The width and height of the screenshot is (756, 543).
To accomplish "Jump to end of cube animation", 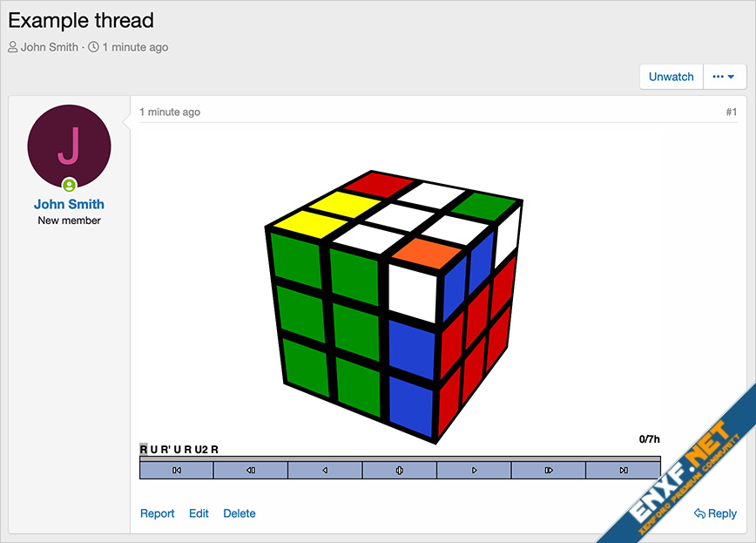I will pos(623,470).
